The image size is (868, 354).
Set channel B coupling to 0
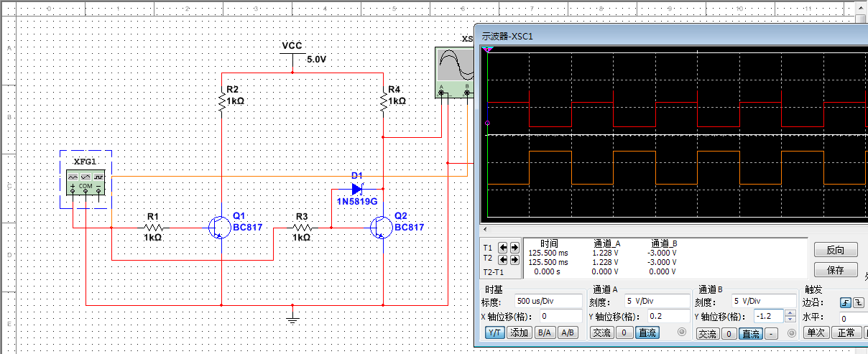point(729,334)
